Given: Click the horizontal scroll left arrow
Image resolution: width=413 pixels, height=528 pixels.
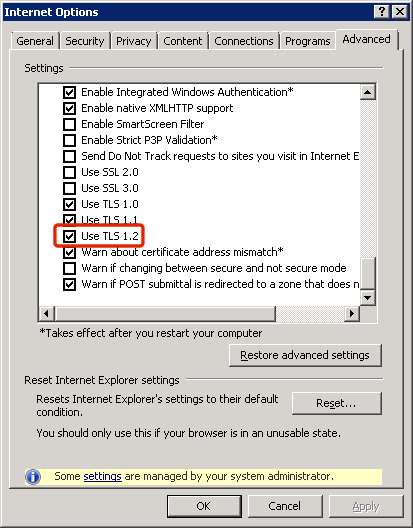Looking at the screenshot, I should click(47, 314).
